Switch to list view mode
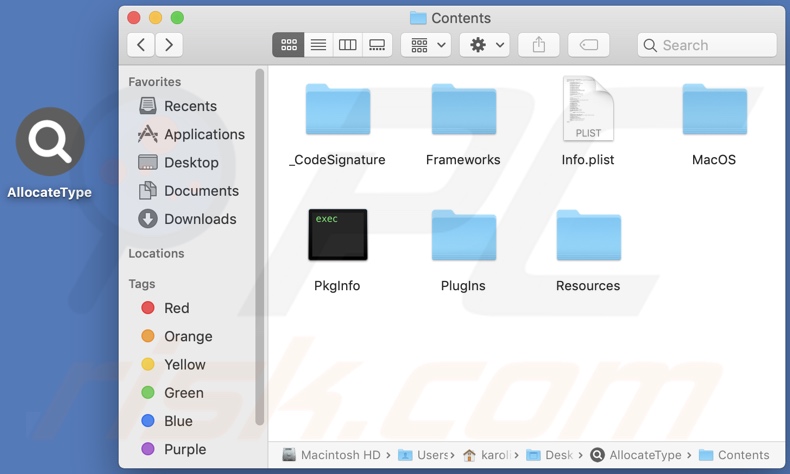The image size is (790, 474). point(318,45)
